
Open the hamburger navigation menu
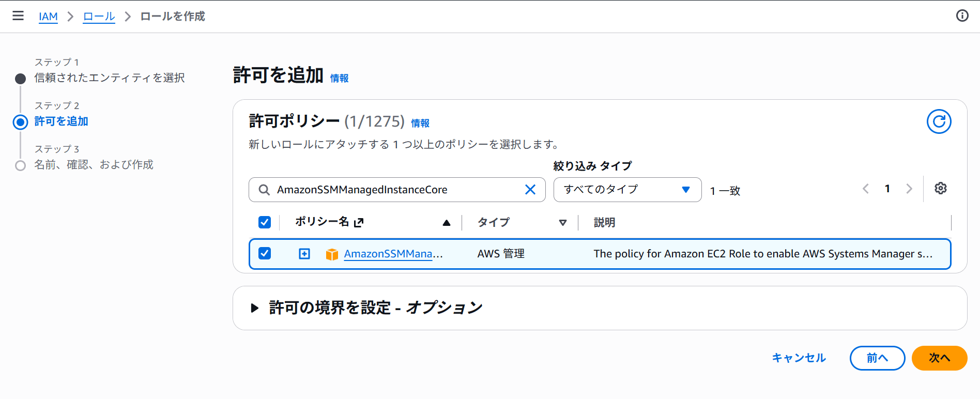18,16
